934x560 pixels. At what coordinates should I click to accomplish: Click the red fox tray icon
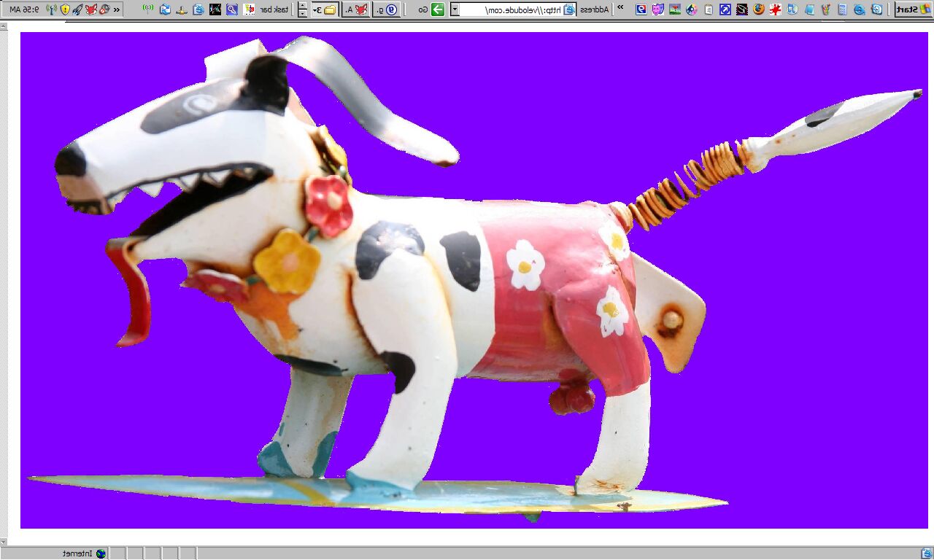(x=90, y=9)
